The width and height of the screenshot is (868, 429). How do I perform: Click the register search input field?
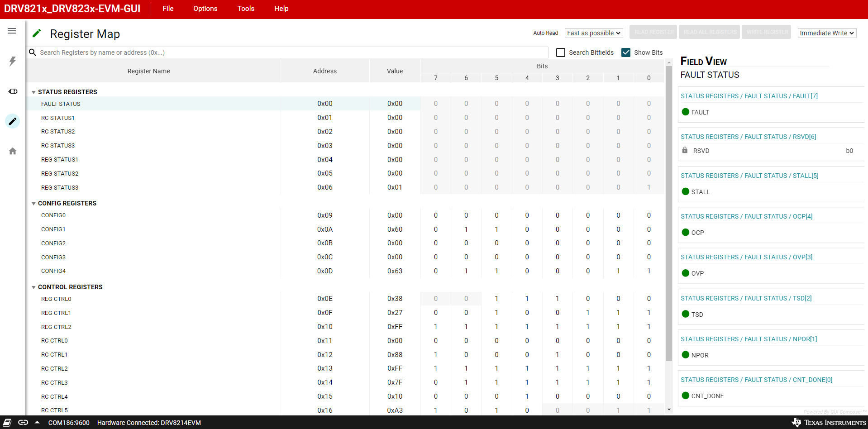[290, 52]
